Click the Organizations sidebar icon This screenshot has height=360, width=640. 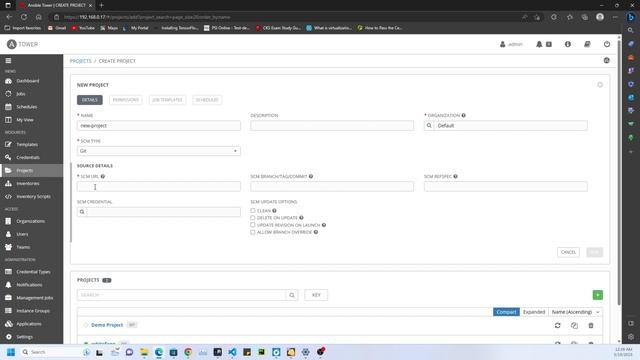pyautogui.click(x=8, y=221)
